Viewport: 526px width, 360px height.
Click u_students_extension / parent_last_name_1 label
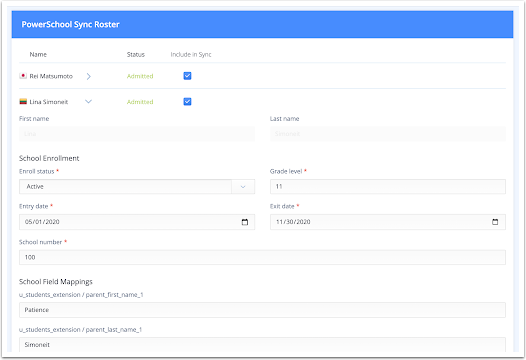click(81, 329)
